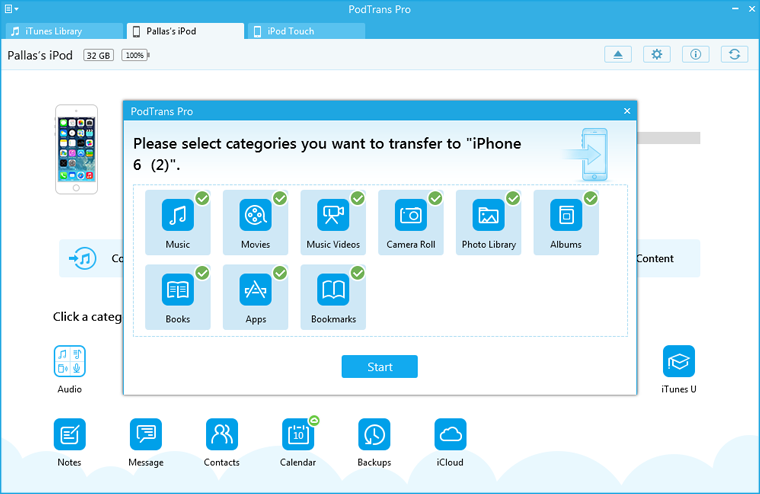Select the Movies category tile
The image size is (760, 494).
pyautogui.click(x=255, y=221)
